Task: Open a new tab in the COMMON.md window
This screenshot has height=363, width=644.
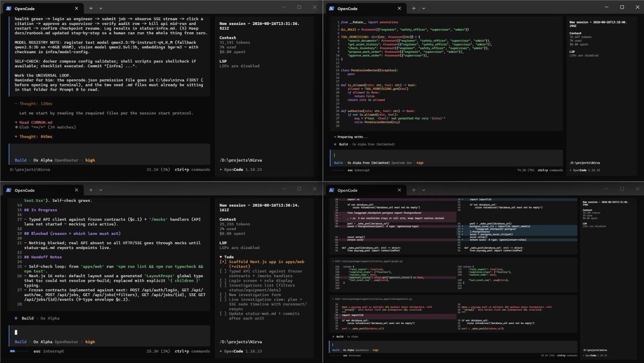Action: point(91,8)
